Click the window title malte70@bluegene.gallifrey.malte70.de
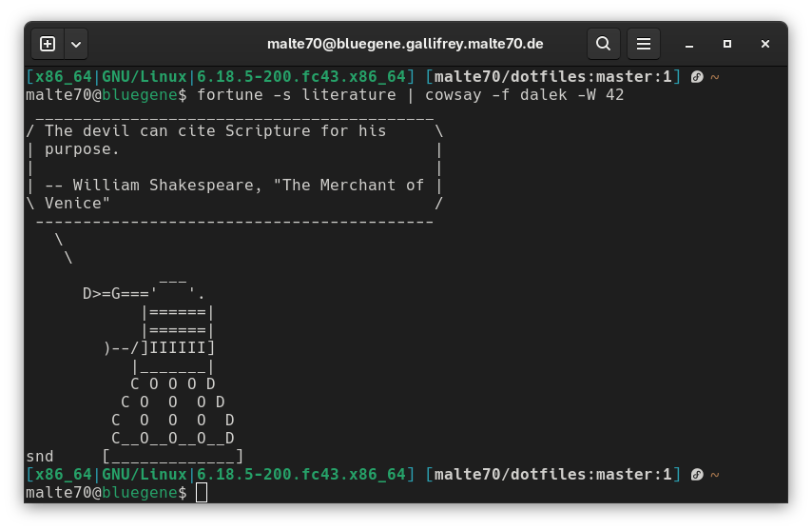The height and width of the screenshot is (530, 812). coord(405,44)
